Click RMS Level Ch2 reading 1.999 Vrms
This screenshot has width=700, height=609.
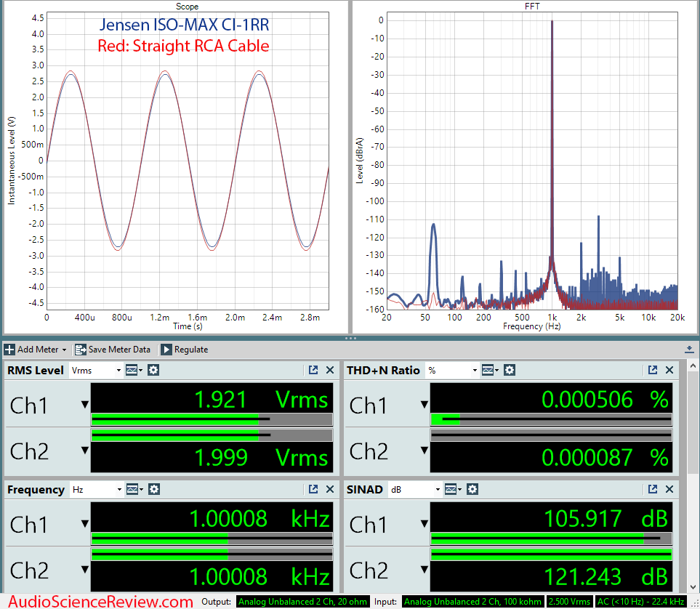(261, 458)
